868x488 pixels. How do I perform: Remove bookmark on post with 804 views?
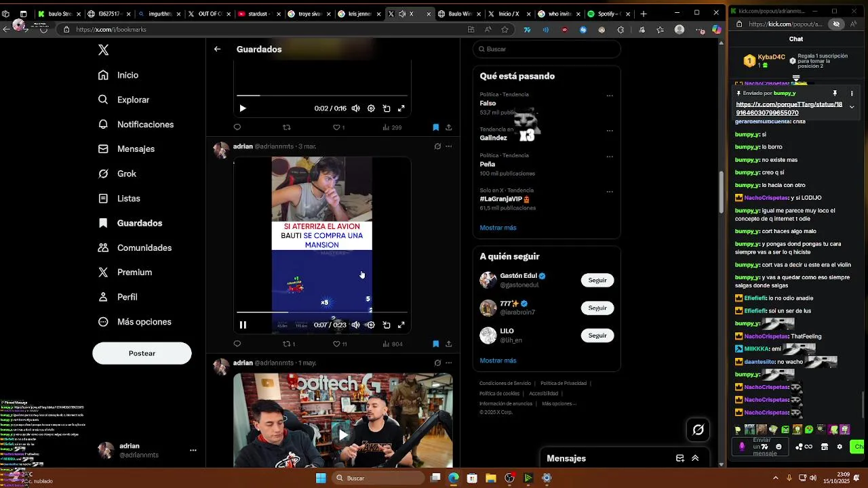pos(435,344)
